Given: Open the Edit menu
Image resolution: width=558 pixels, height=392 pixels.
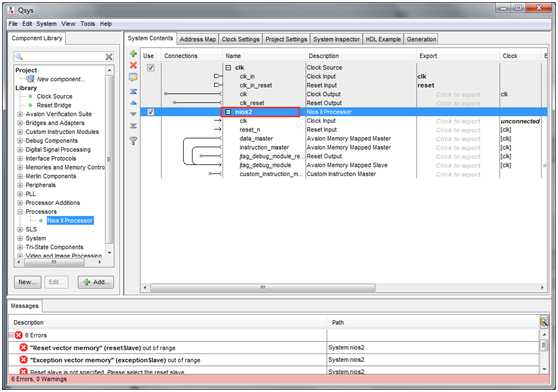Looking at the screenshot, I should click(x=27, y=24).
